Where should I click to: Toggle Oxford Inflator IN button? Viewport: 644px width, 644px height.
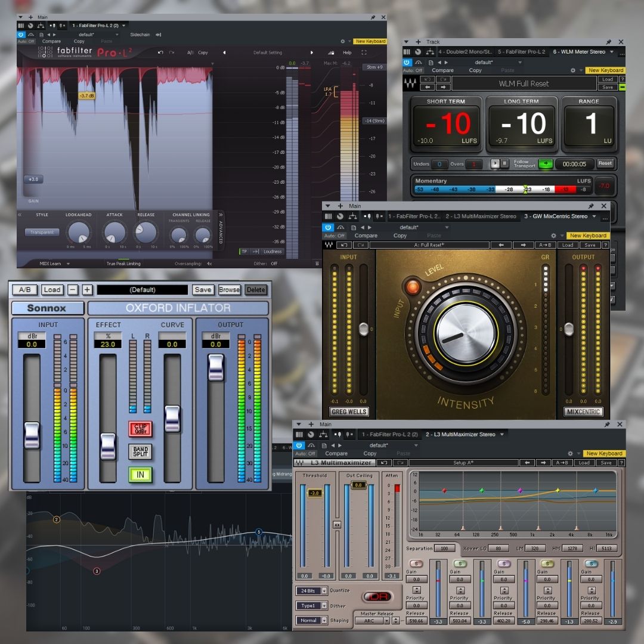tap(141, 475)
